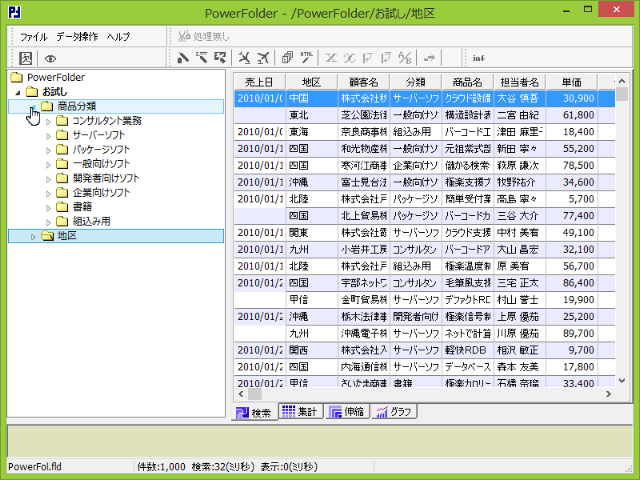The image size is (640, 480).
Task: Click the exit-door icon in the left toolbar
Action: tap(25, 58)
